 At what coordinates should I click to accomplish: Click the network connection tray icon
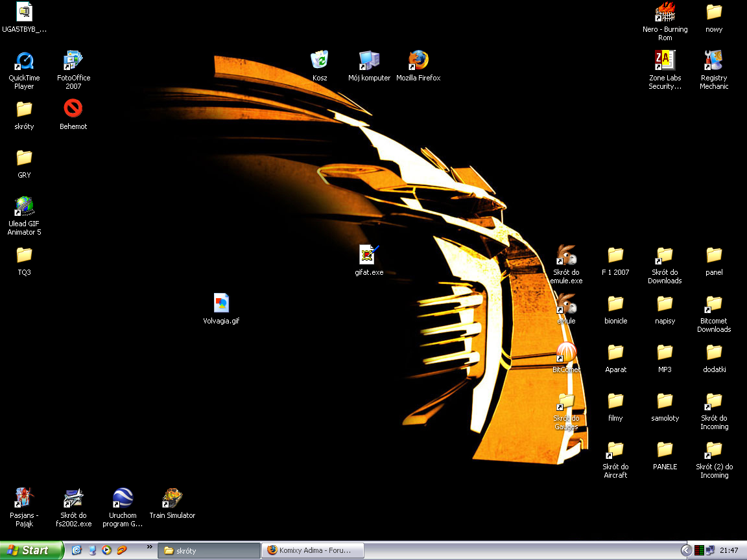[x=710, y=550]
